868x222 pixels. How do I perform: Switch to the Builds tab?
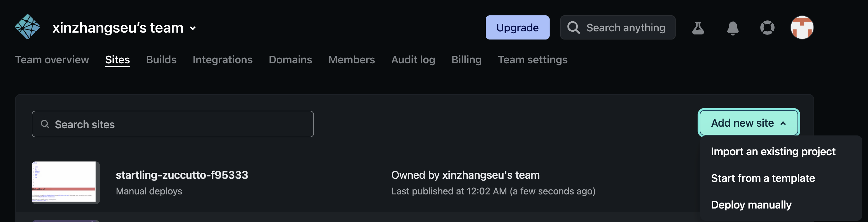coord(161,60)
